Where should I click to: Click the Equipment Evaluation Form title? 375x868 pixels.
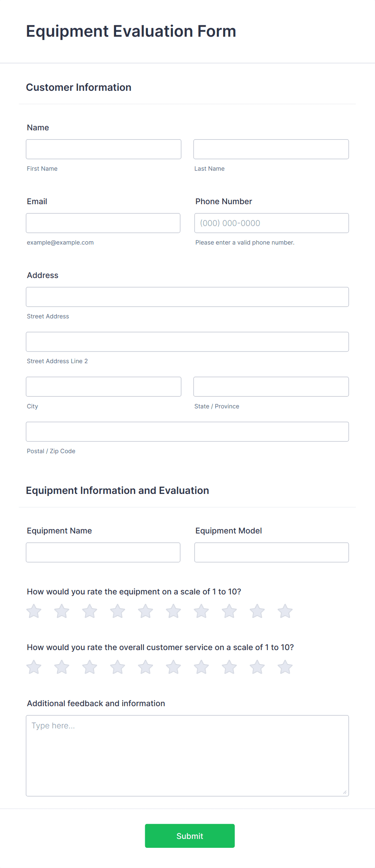pyautogui.click(x=131, y=31)
